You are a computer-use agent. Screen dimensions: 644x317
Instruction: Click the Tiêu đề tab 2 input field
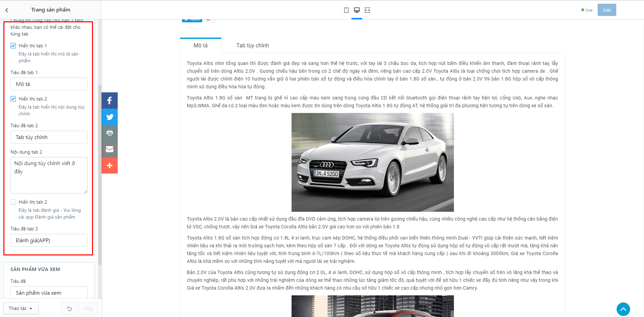(49, 137)
